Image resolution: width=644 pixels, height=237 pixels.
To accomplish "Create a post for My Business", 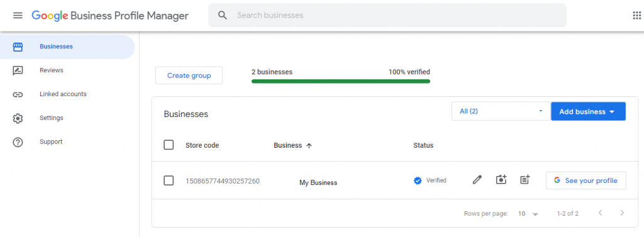I will click(525, 180).
